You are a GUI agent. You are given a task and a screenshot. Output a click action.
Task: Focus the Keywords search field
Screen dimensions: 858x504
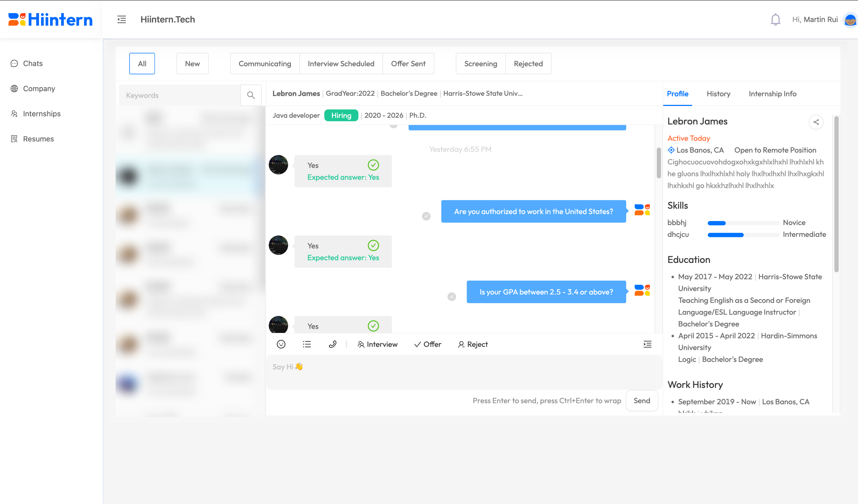pos(180,95)
